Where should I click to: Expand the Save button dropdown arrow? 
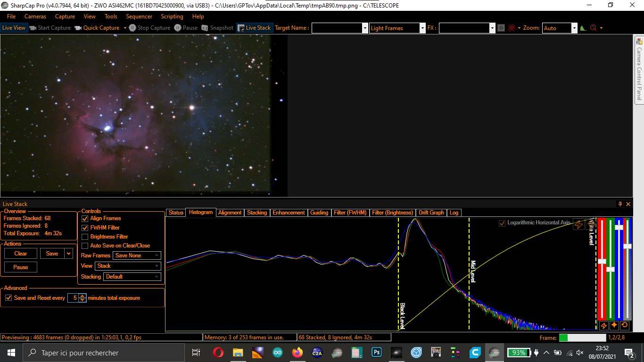pos(69,254)
